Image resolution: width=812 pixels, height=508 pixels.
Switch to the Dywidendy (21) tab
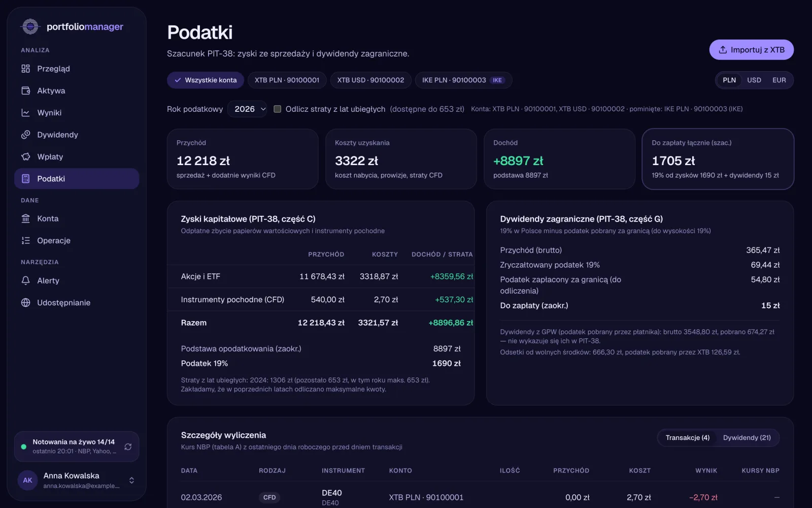pyautogui.click(x=747, y=437)
